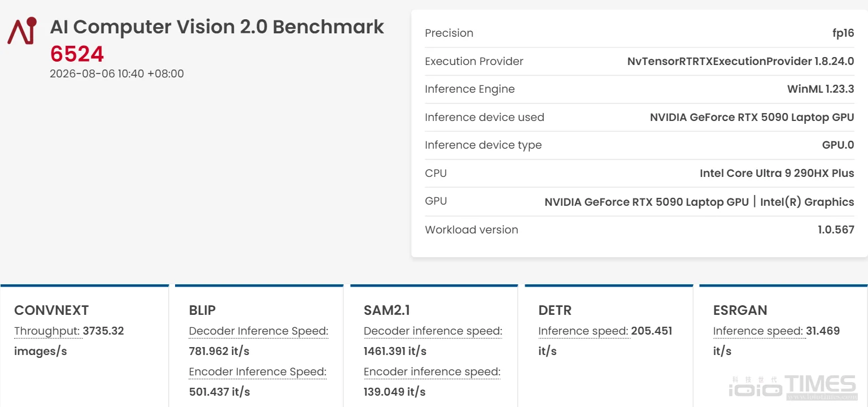Open the SAM2.1 result card heading
Viewport: 868px width, 407px height.
[x=387, y=310]
